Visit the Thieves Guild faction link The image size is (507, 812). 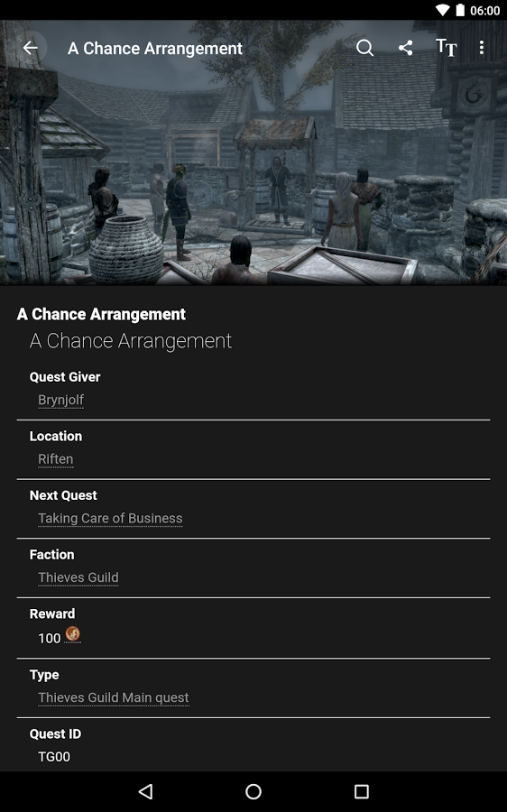pos(78,577)
